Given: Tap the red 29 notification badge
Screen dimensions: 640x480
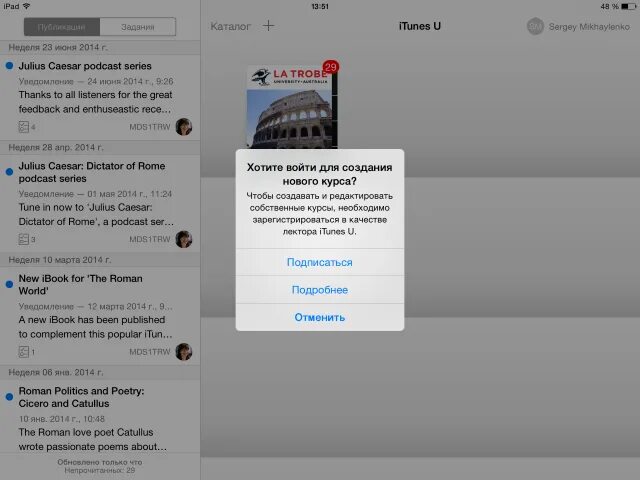Looking at the screenshot, I should (330, 67).
